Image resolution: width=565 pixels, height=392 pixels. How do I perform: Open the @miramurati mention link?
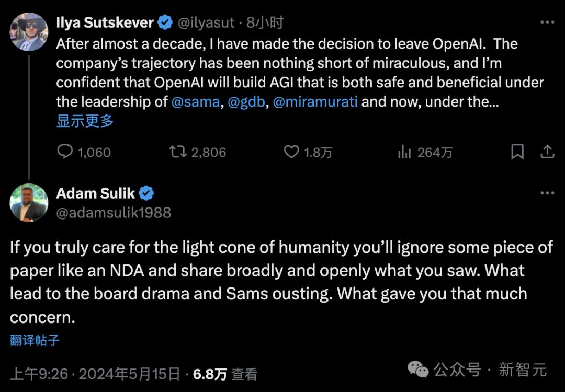315,101
